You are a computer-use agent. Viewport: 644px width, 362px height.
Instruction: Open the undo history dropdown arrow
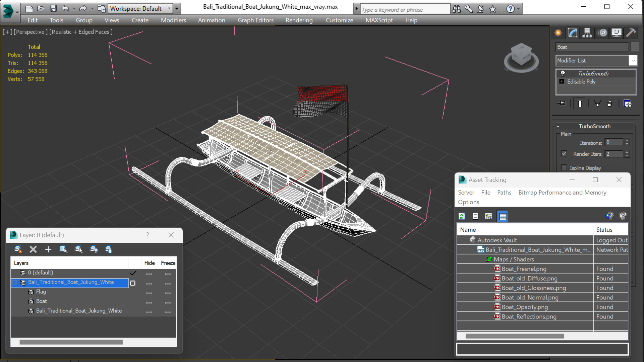click(x=74, y=8)
